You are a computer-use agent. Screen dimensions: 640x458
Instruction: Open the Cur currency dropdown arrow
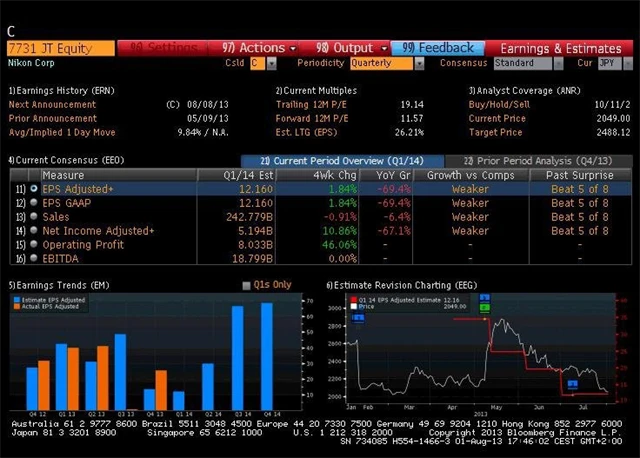(628, 63)
